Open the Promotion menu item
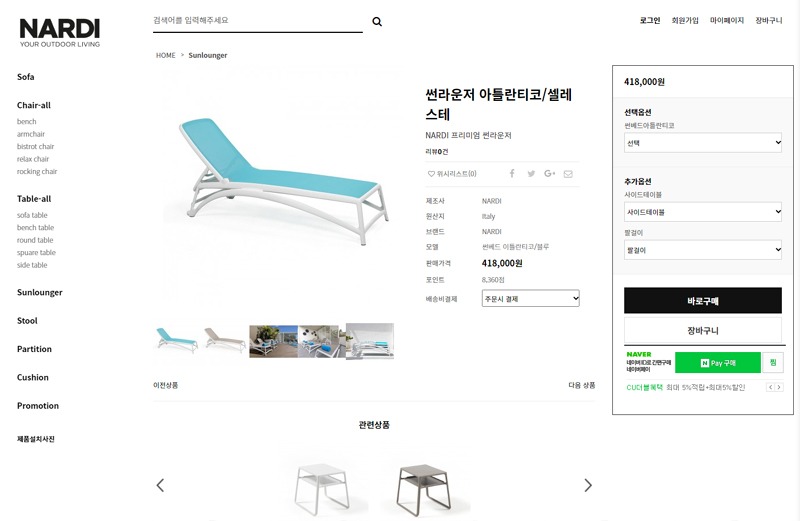This screenshot has height=521, width=800. 38,406
